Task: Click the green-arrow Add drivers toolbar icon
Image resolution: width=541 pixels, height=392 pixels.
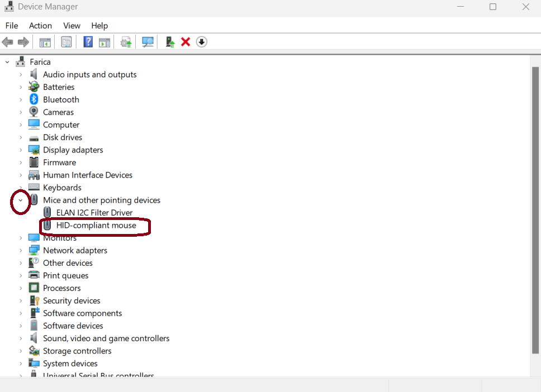Action: click(170, 42)
